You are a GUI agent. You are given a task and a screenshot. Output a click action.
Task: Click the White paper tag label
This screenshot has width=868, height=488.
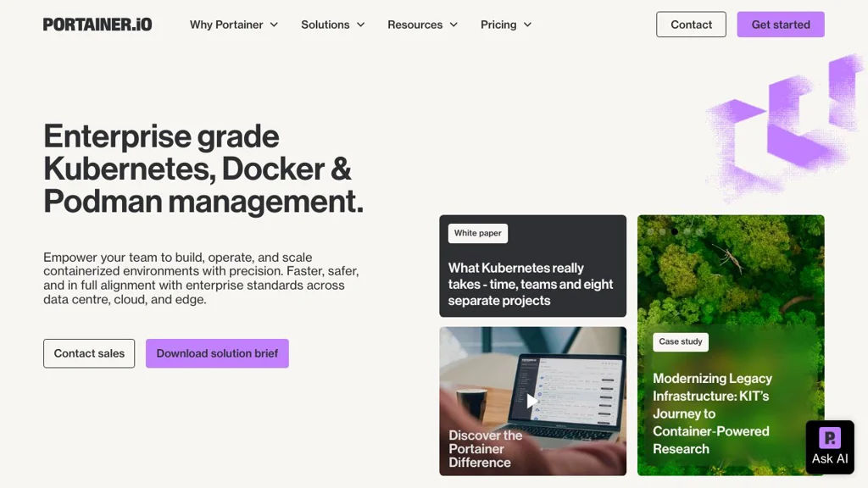coord(477,233)
